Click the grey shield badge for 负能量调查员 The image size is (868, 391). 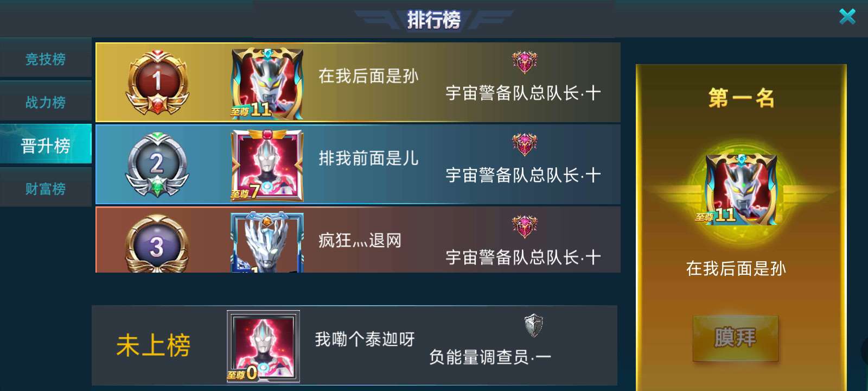coord(534,325)
